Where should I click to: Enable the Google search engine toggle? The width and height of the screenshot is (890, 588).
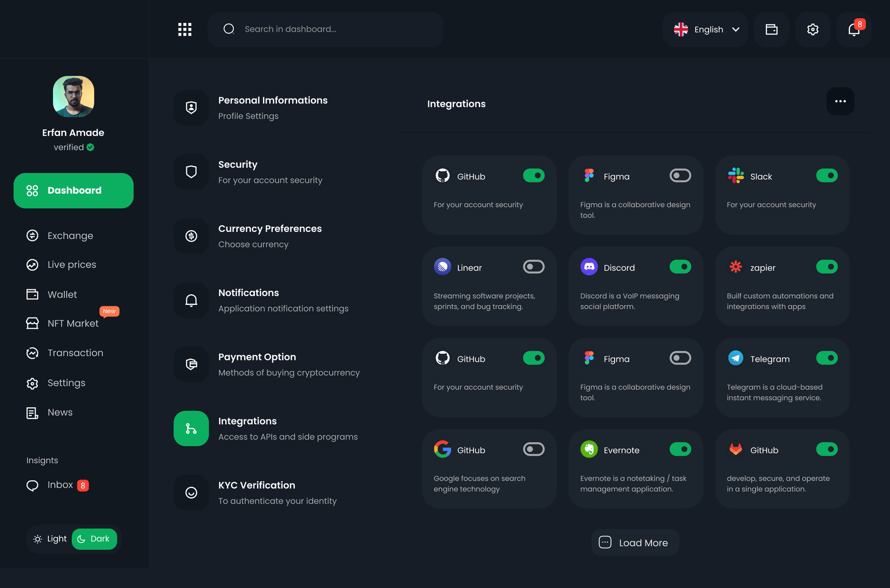point(533,449)
